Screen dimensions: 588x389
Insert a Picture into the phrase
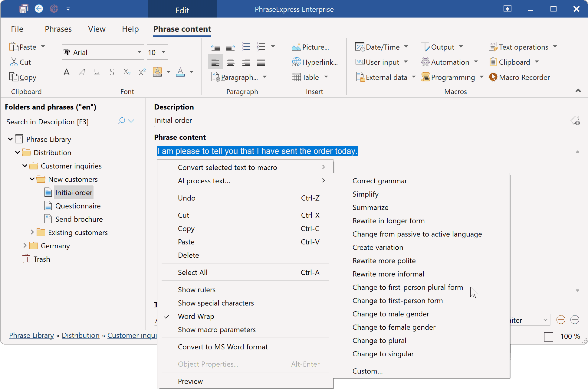312,47
